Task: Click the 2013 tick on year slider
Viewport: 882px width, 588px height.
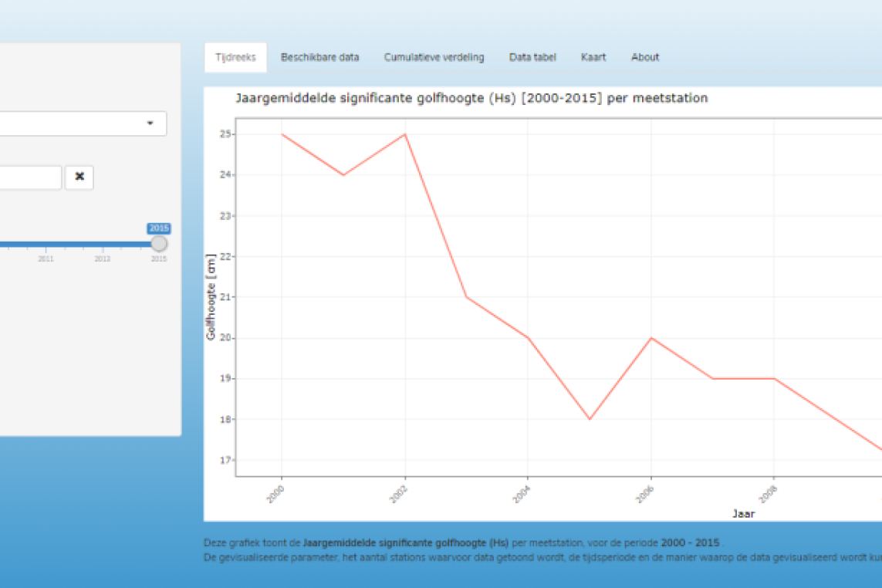Action: coord(103,259)
